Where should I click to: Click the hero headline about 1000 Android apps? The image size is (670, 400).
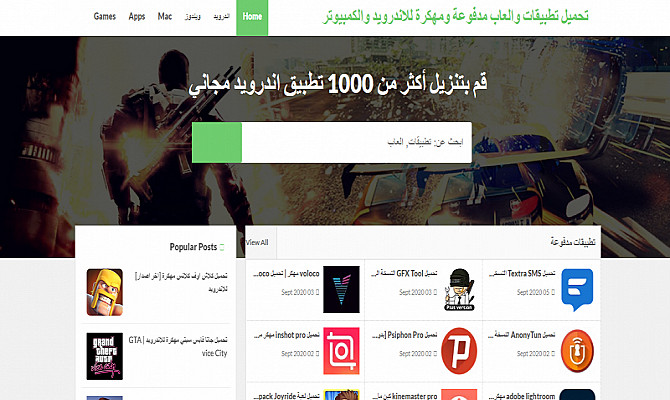click(338, 84)
